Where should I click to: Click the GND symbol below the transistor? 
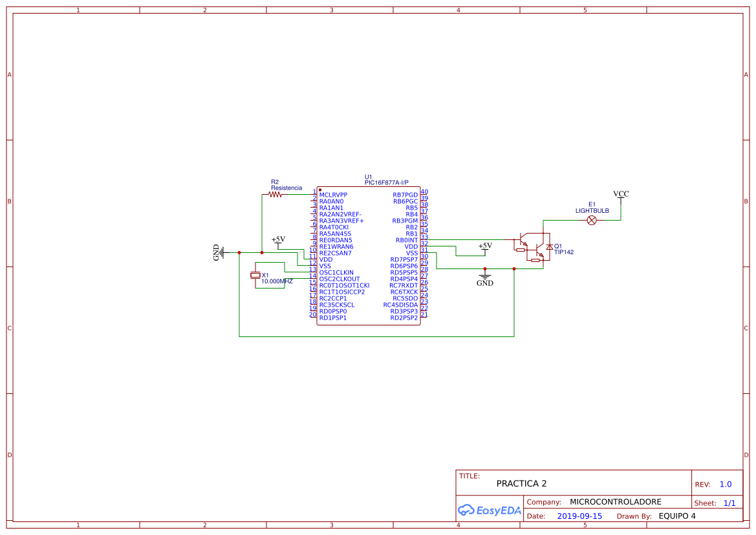click(485, 278)
